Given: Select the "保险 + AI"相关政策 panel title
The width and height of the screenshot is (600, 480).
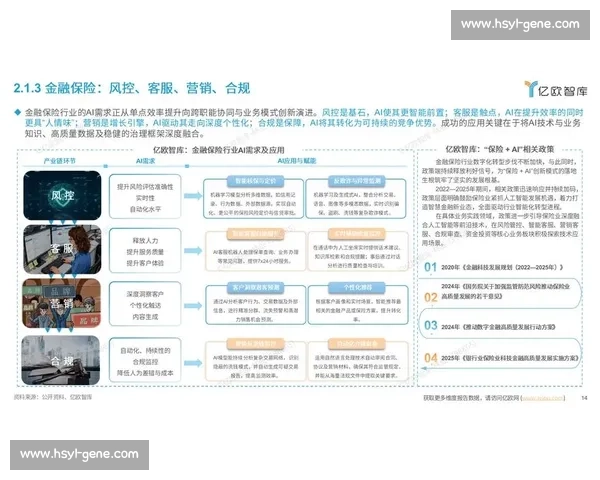Looking at the screenshot, I should (499, 149).
